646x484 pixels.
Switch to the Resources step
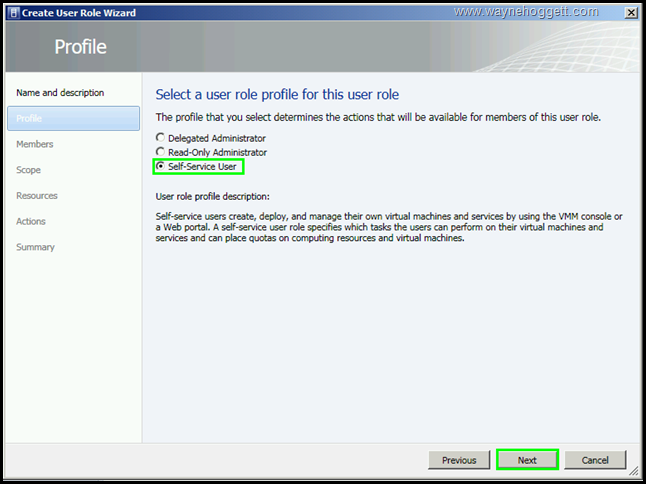coord(37,196)
